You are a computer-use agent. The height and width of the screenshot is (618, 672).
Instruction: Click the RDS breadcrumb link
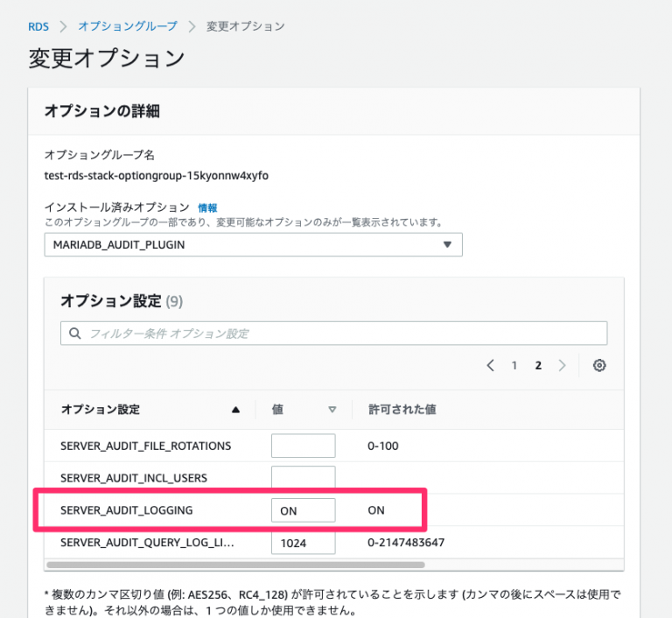click(x=38, y=26)
